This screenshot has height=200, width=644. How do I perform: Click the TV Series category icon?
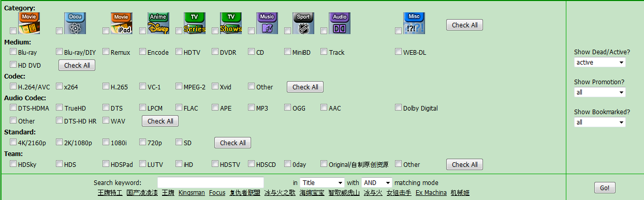click(195, 23)
